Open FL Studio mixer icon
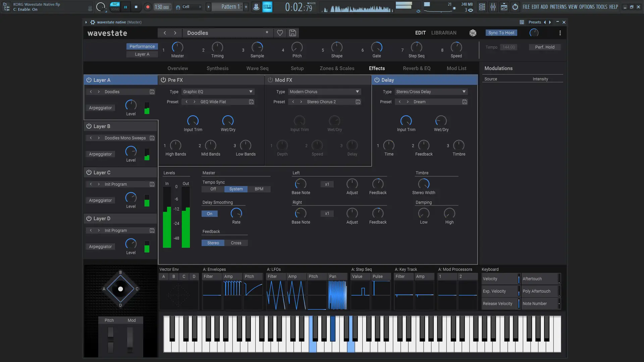The height and width of the screenshot is (362, 644). pos(493,7)
